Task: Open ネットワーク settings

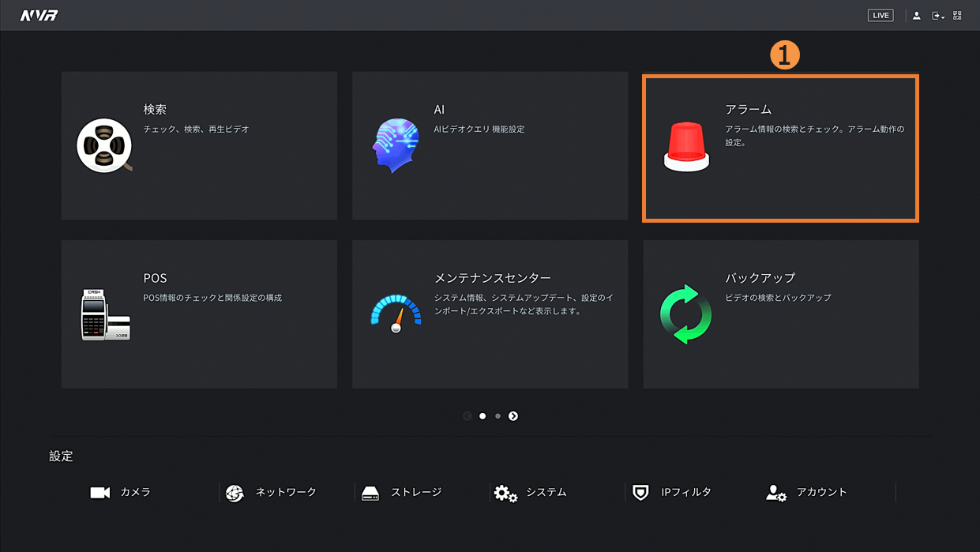Action: (x=271, y=492)
